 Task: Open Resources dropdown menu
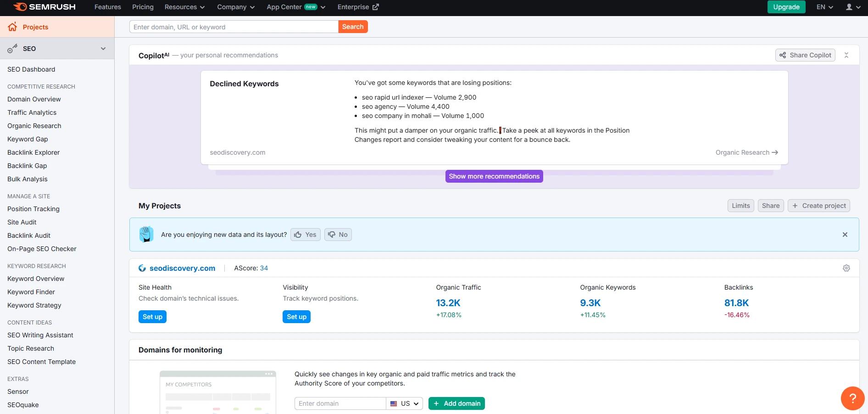tap(184, 7)
